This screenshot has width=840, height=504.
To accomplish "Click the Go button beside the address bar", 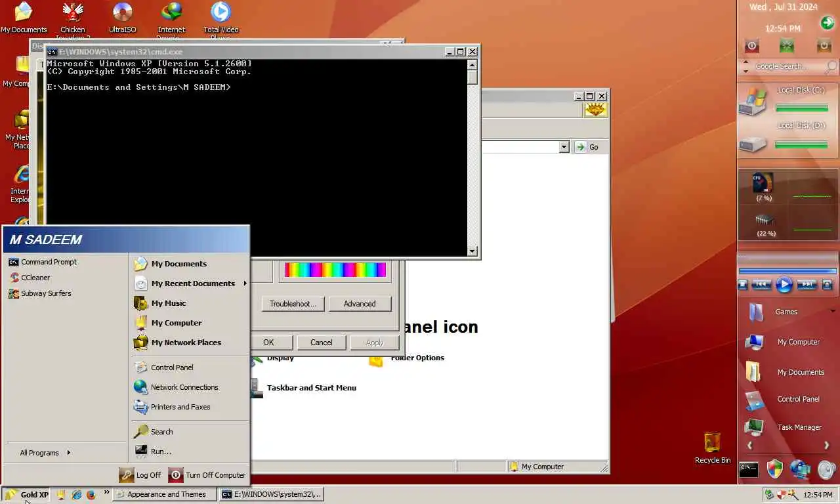I will [x=587, y=147].
